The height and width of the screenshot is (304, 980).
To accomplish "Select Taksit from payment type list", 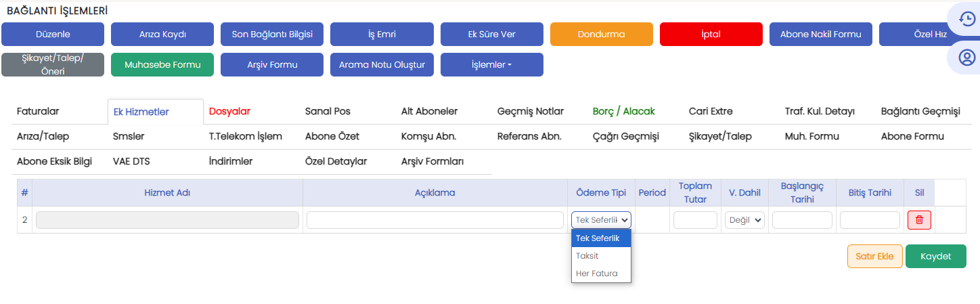I will [x=587, y=256].
